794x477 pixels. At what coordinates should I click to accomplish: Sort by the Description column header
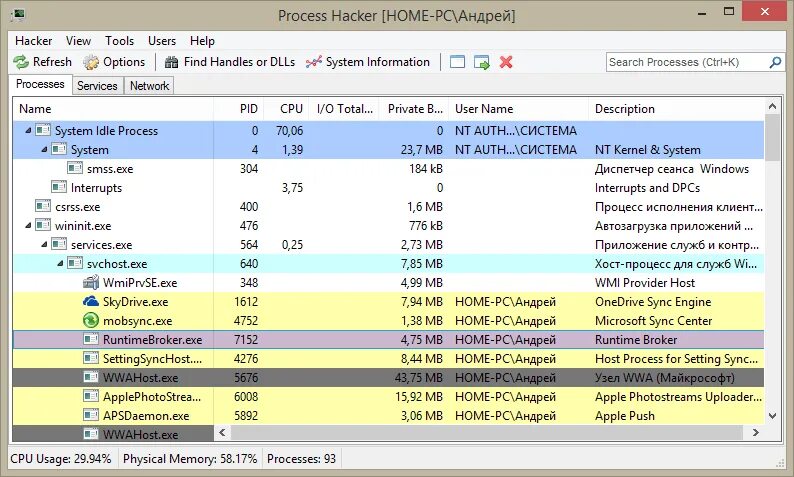(676, 109)
